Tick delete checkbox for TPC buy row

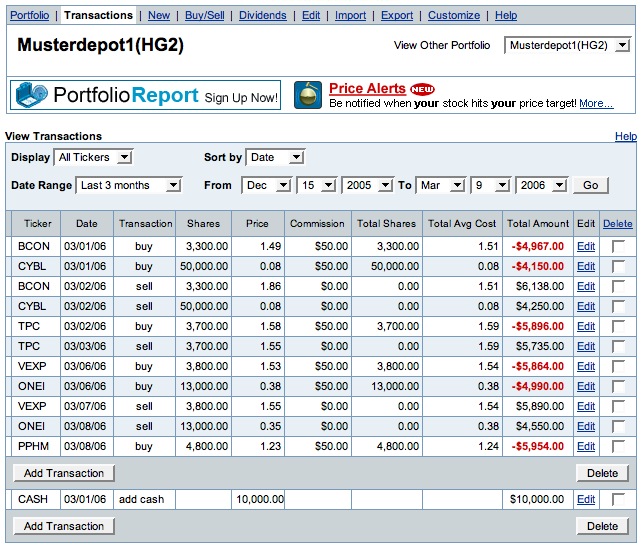tap(618, 326)
